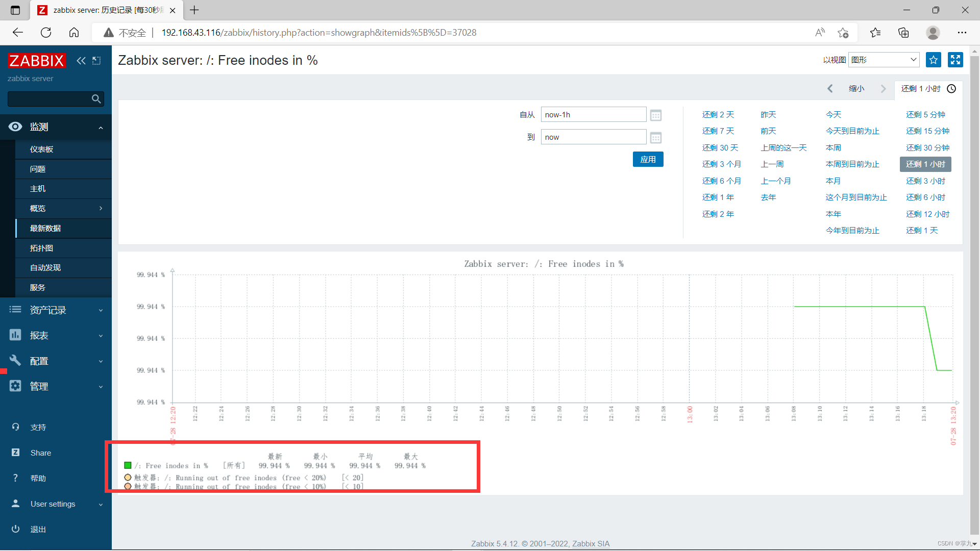
Task: Open browser collections icon
Action: coord(903,33)
